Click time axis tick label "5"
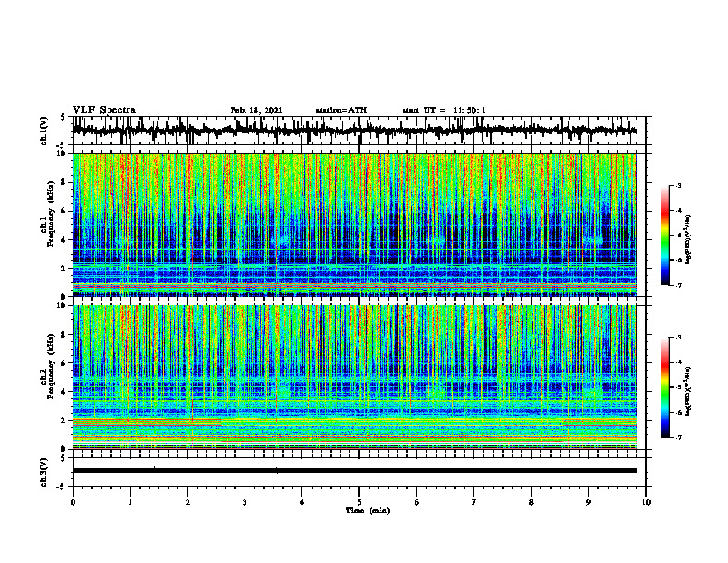The height and width of the screenshot is (563, 728). point(359,502)
